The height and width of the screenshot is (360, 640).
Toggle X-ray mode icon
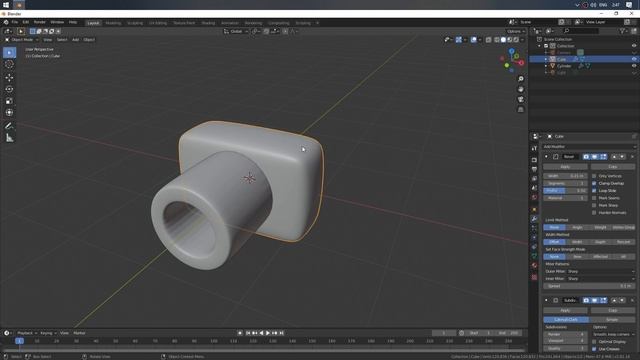489,40
